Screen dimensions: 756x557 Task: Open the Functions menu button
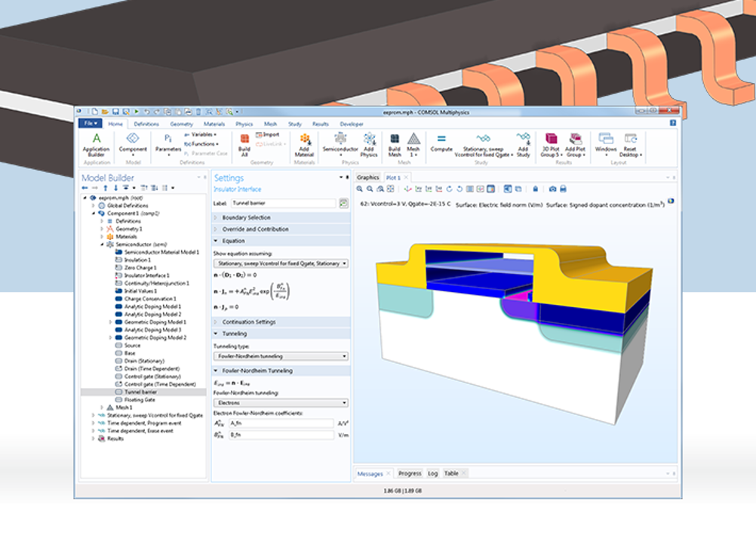coord(201,143)
